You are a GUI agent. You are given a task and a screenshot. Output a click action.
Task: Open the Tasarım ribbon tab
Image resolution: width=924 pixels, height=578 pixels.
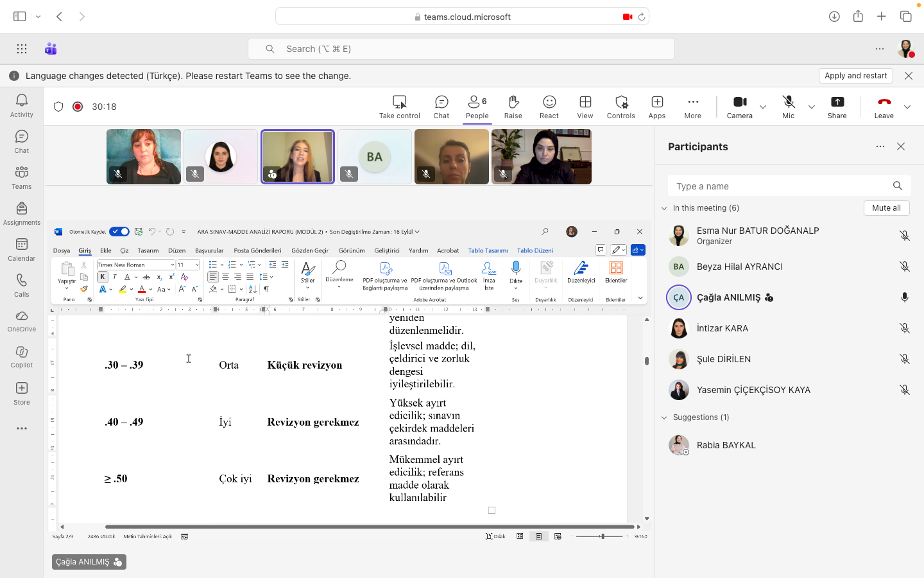148,250
